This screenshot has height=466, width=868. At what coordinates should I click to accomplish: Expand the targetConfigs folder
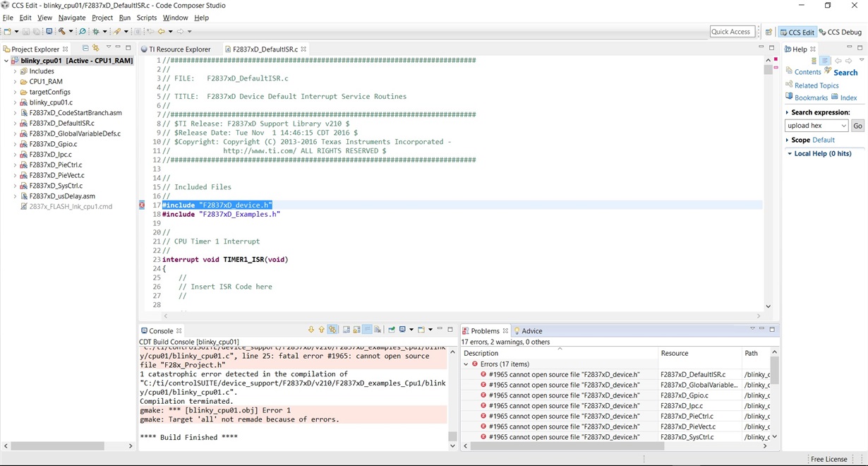coord(15,92)
